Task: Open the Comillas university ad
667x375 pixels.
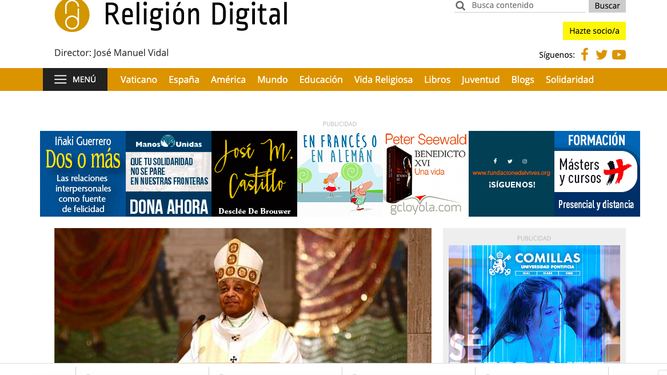Action: tap(534, 304)
